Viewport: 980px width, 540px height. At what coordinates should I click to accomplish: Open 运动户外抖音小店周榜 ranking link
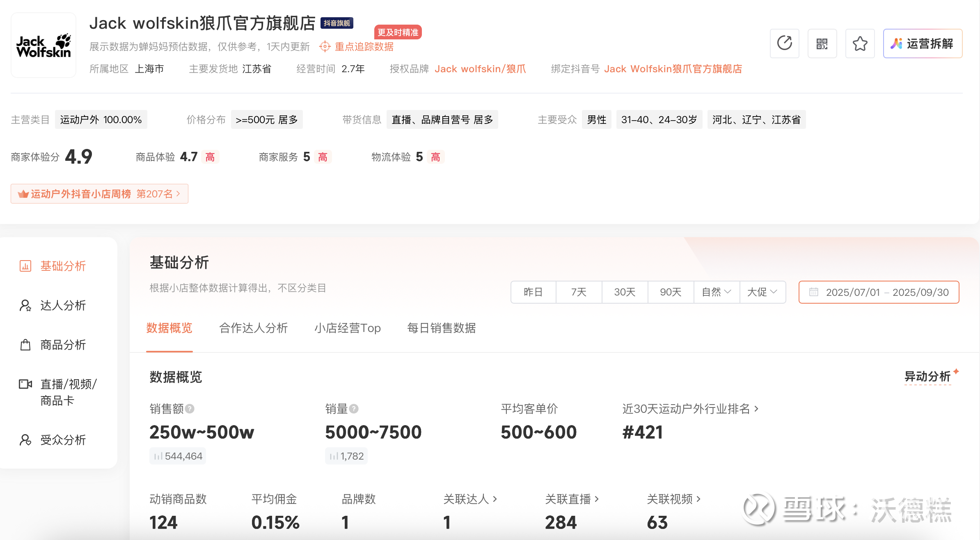(99, 194)
